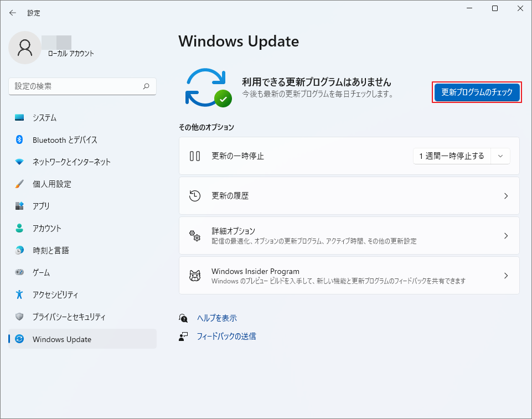Click the back arrow icon

[x=13, y=13]
